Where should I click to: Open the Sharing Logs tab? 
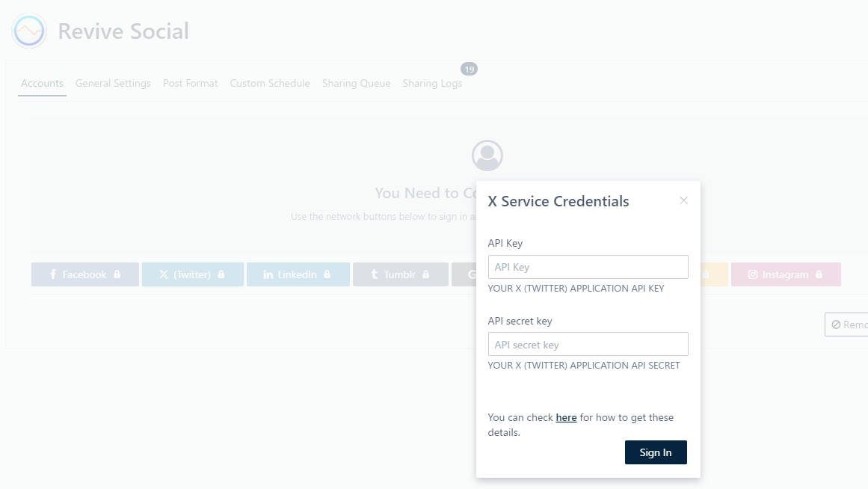[x=432, y=84]
